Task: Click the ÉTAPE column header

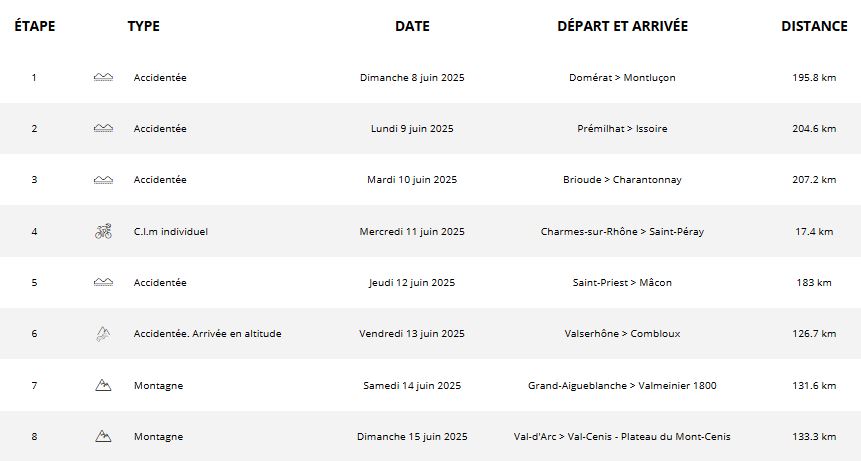Action: (x=35, y=26)
